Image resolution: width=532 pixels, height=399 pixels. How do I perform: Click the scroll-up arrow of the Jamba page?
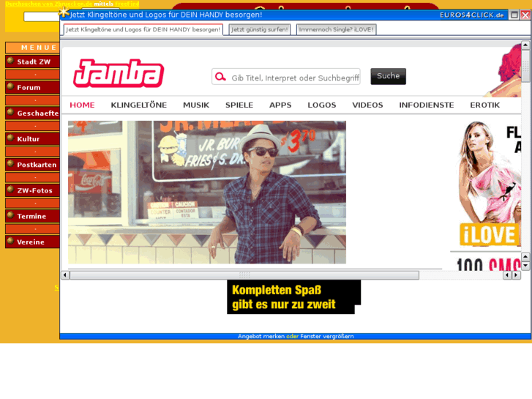(x=525, y=45)
